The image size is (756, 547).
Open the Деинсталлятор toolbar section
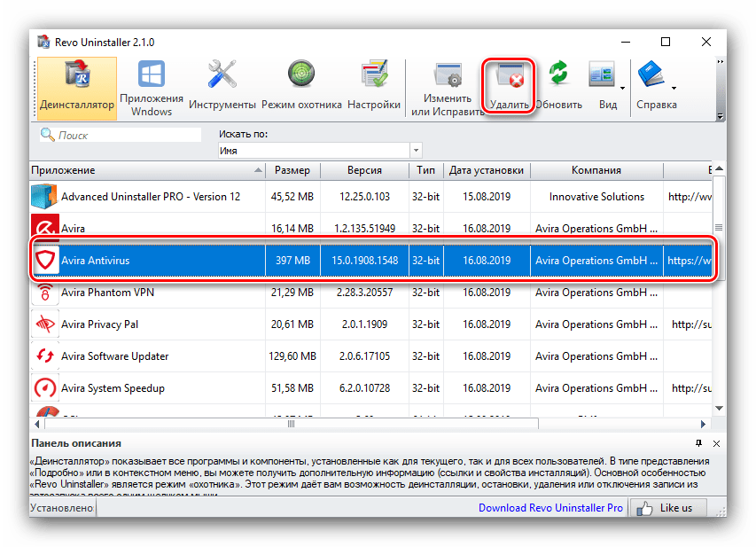click(77, 88)
